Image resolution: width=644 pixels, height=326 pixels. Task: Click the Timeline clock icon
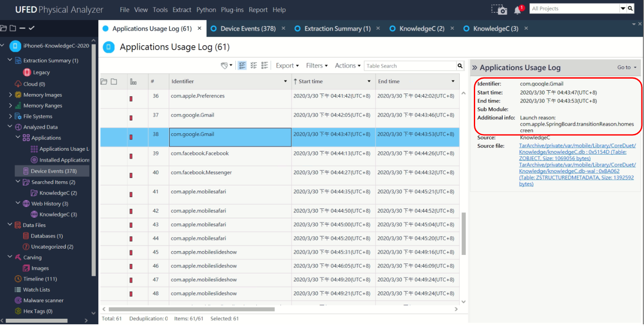18,279
